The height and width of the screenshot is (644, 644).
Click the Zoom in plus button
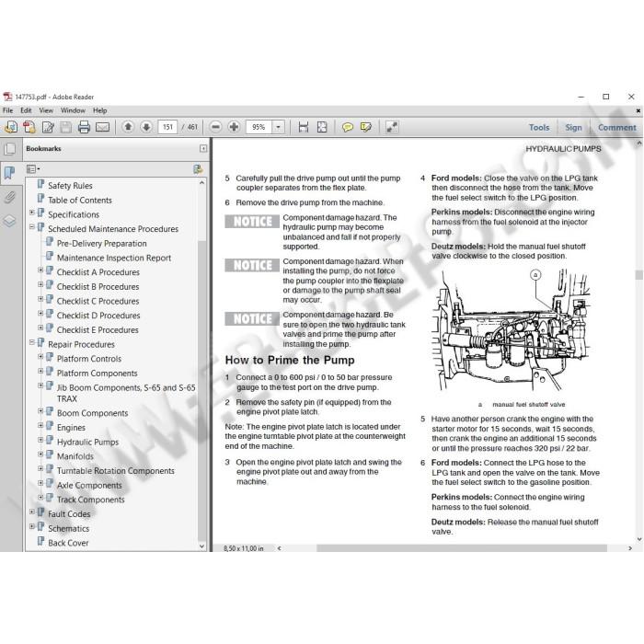coord(234,127)
